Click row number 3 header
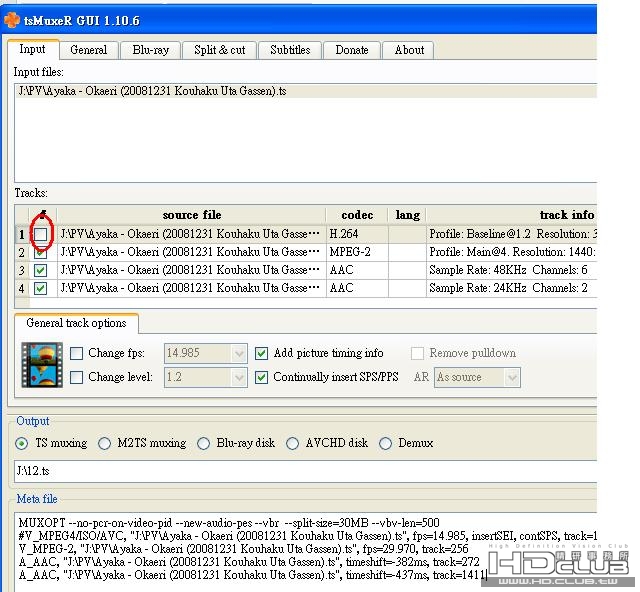The height and width of the screenshot is (592, 640). point(22,270)
